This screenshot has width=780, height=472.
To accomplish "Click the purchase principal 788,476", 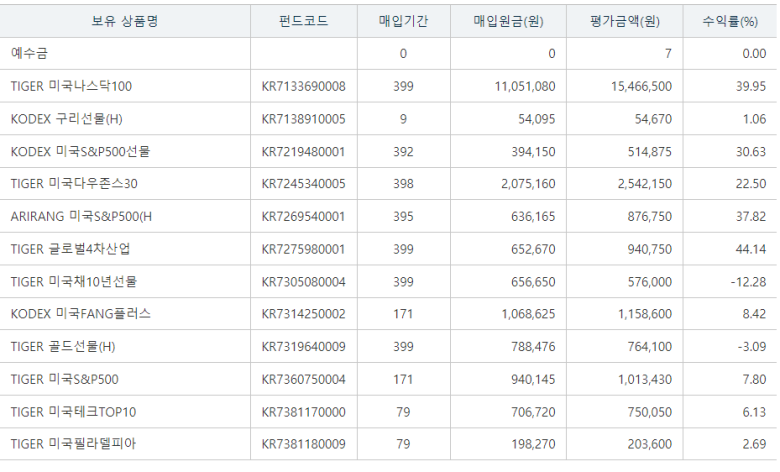I will 533,346.
